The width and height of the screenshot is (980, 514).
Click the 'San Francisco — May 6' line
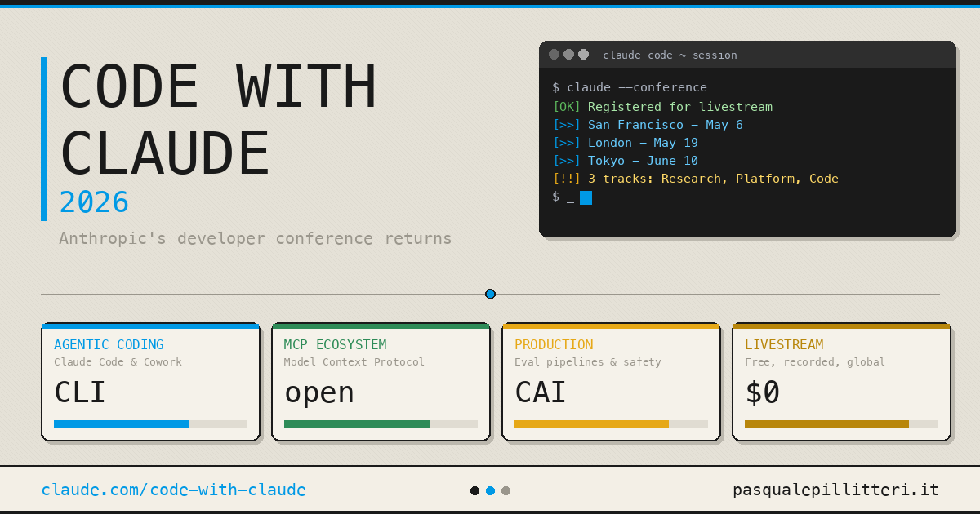pos(666,125)
